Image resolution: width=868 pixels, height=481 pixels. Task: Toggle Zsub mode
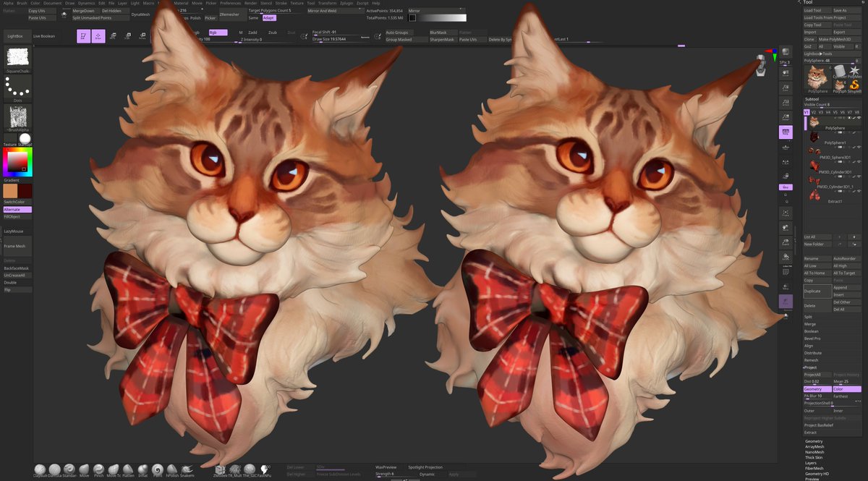[273, 33]
